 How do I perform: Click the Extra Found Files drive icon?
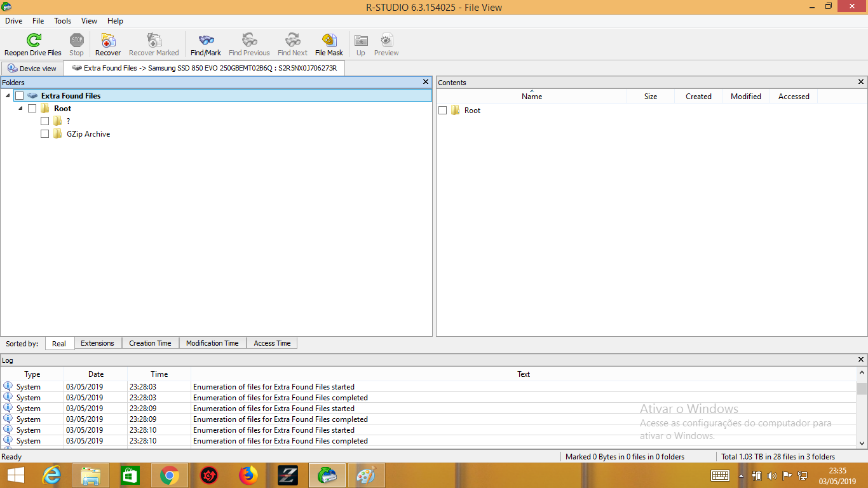[x=33, y=96]
